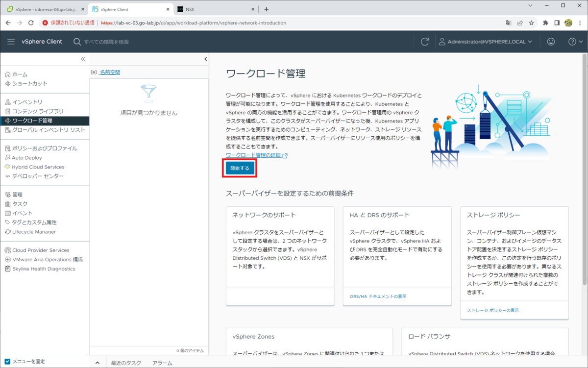Open the tab search chevron in title bar

530,5
